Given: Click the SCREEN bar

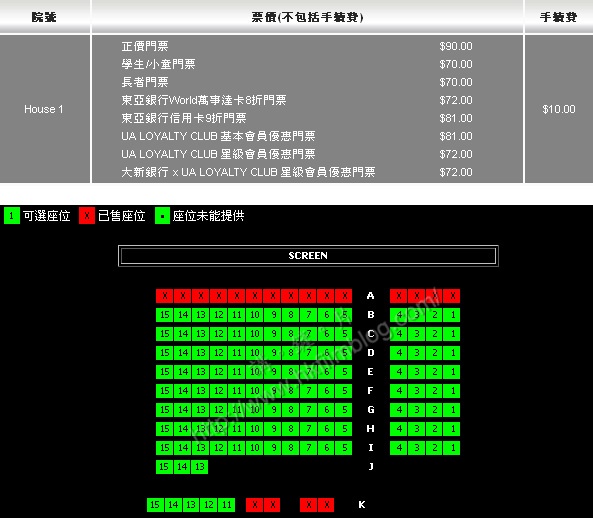Looking at the screenshot, I should (308, 256).
